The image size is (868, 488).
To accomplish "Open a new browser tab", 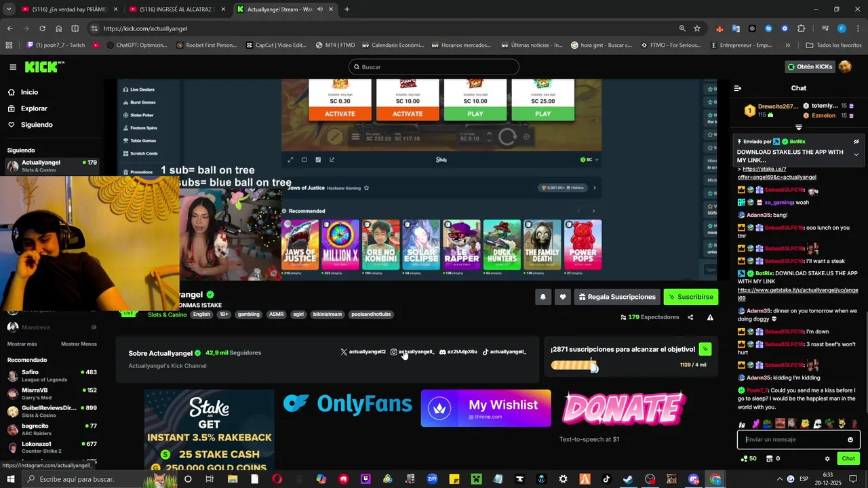I will (x=347, y=9).
